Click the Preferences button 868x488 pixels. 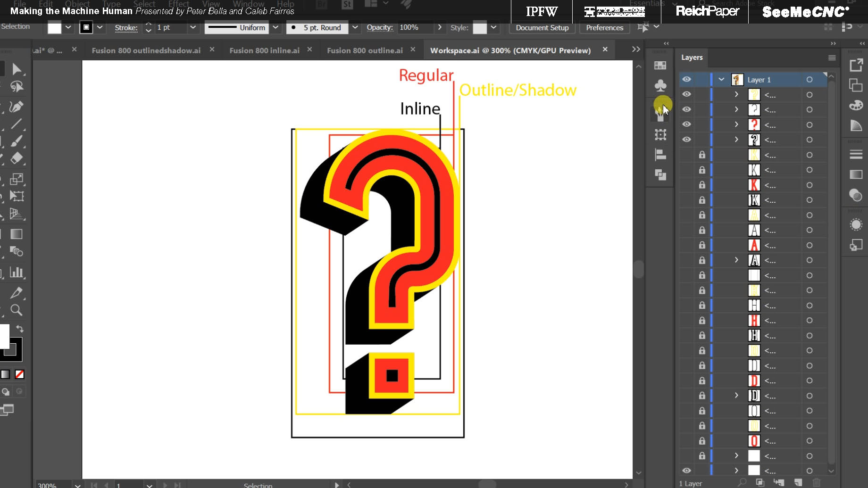pos(604,28)
